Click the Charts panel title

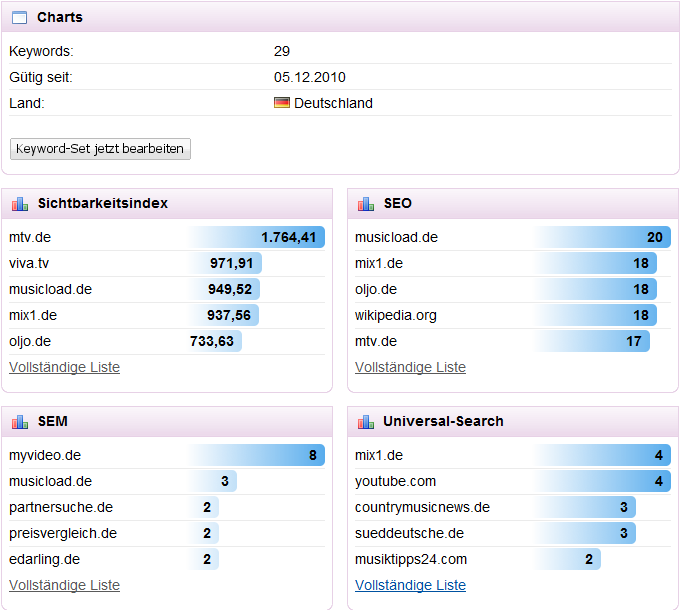pyautogui.click(x=60, y=17)
